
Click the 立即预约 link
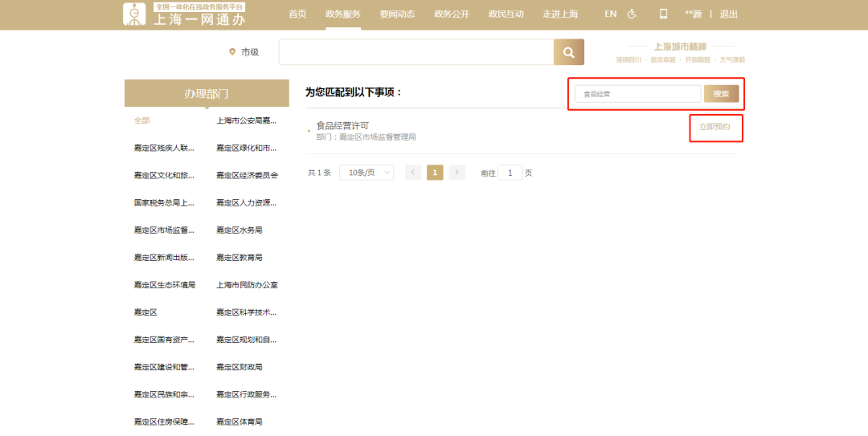click(714, 127)
